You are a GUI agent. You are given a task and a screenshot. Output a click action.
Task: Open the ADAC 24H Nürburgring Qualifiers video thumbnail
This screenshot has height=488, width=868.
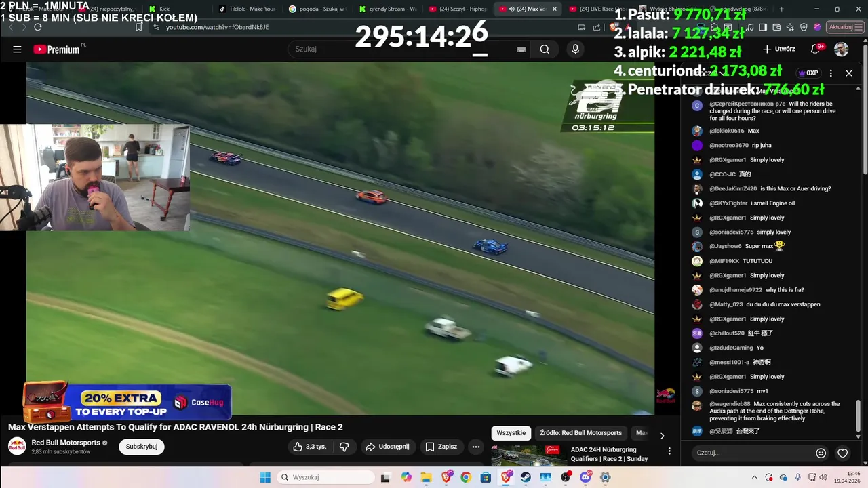coord(529,455)
